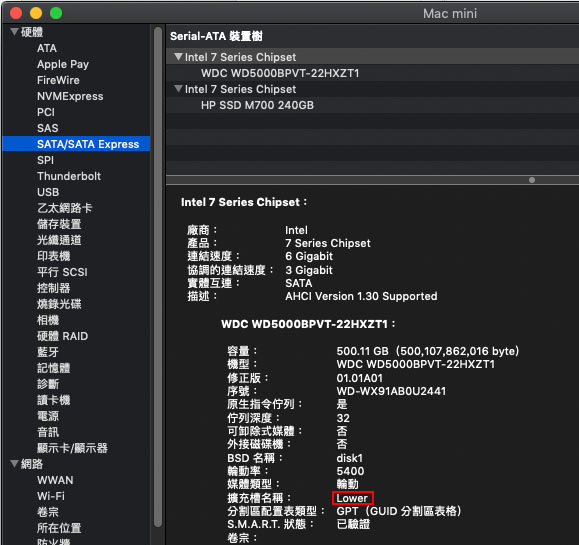The height and width of the screenshot is (545, 579).
Task: Click the GPT partition map type value
Action: 400,511
